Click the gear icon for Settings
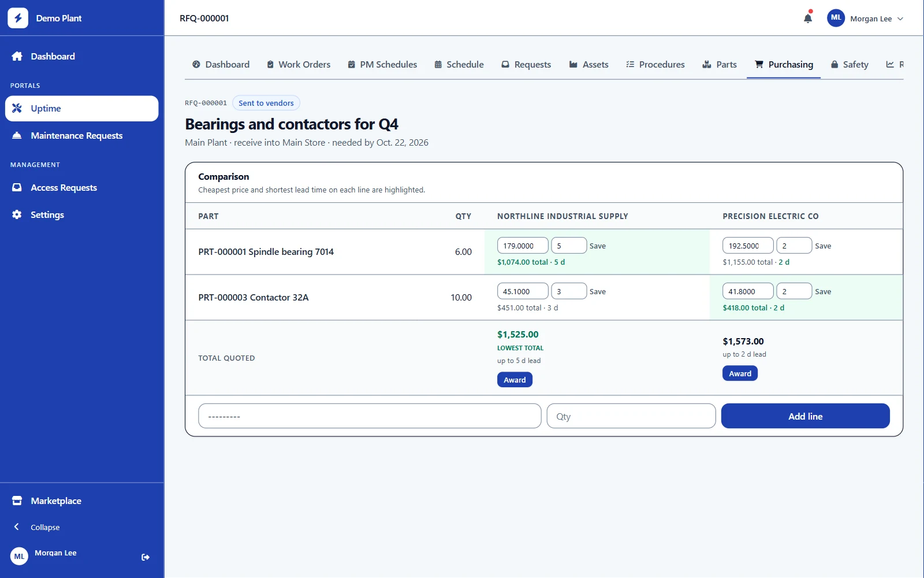Screen dimensions: 924x578 click(x=17, y=214)
